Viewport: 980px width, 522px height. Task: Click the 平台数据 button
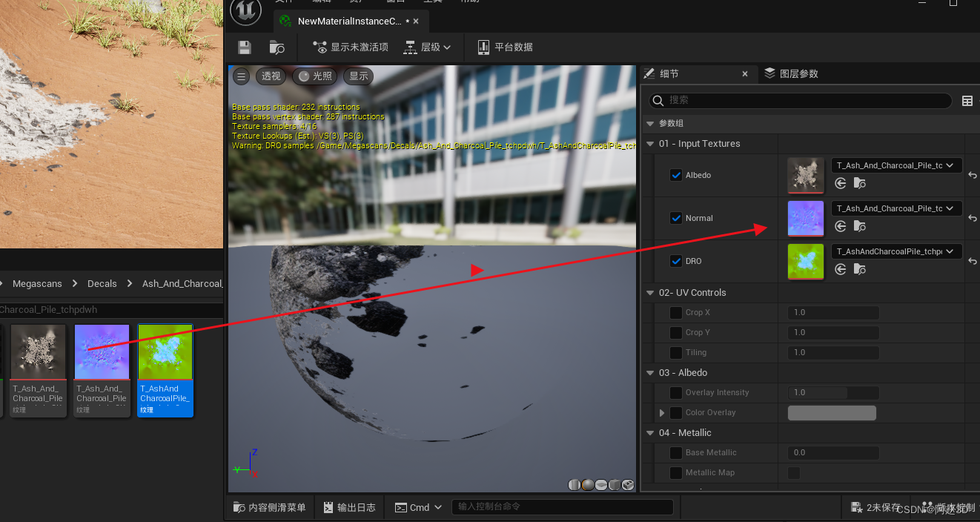pos(505,47)
